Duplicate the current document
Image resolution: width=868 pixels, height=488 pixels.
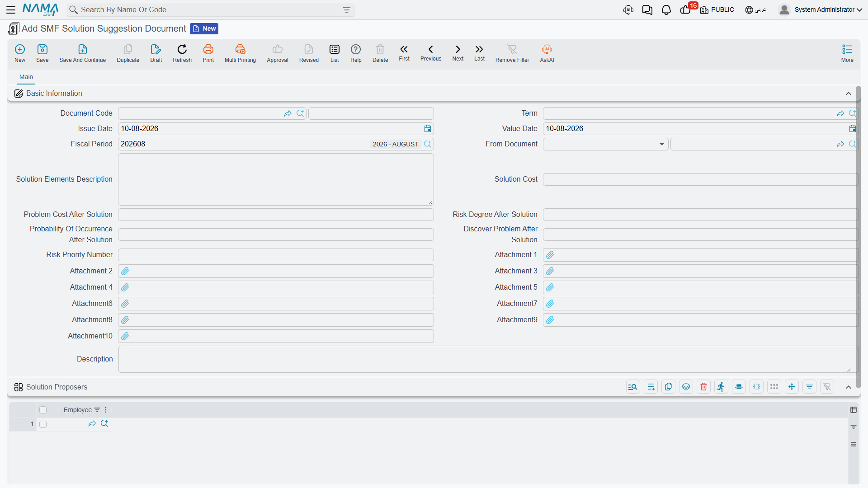click(128, 53)
